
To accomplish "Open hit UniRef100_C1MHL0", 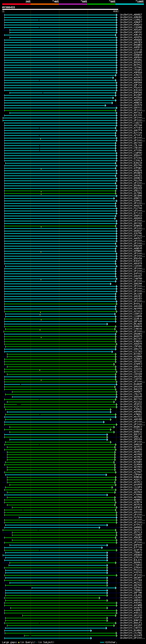I will coord(131,20).
